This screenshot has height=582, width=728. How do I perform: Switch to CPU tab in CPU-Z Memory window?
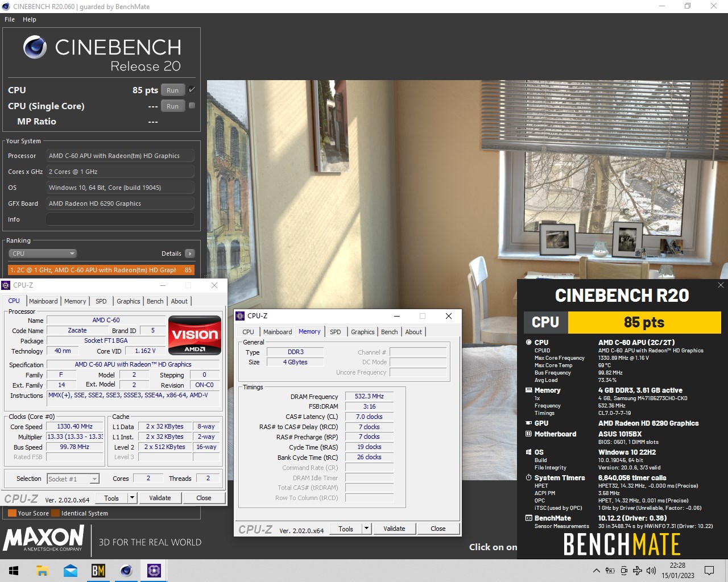pyautogui.click(x=249, y=332)
